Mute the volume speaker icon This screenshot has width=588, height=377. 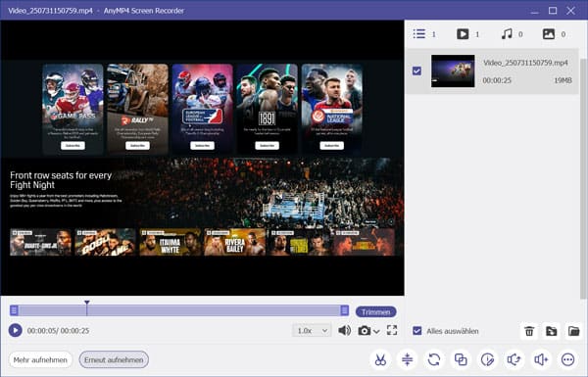point(344,331)
